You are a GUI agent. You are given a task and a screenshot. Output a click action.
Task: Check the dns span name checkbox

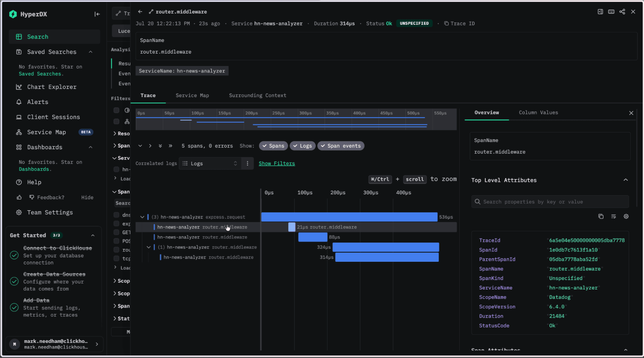(x=116, y=215)
